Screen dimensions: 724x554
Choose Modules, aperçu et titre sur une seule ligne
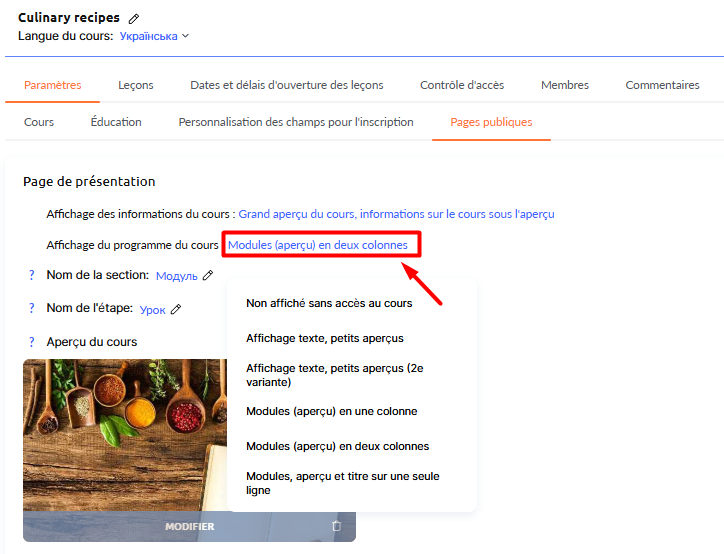click(343, 483)
